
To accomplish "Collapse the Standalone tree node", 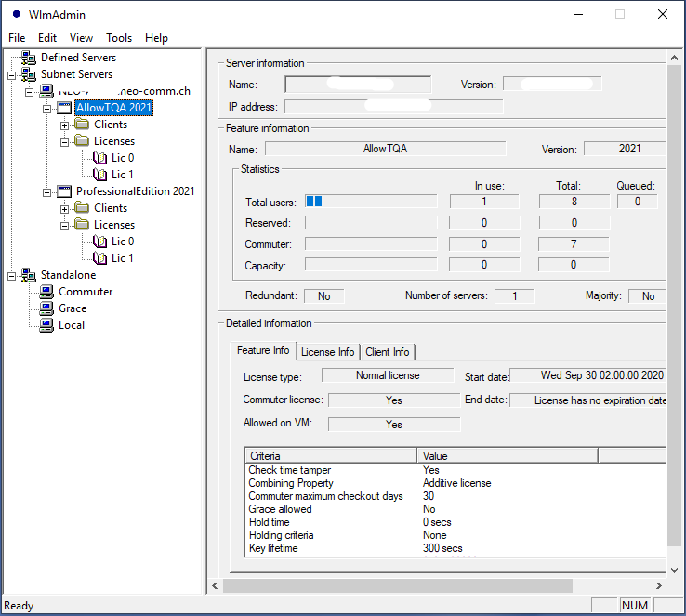I will click(12, 276).
